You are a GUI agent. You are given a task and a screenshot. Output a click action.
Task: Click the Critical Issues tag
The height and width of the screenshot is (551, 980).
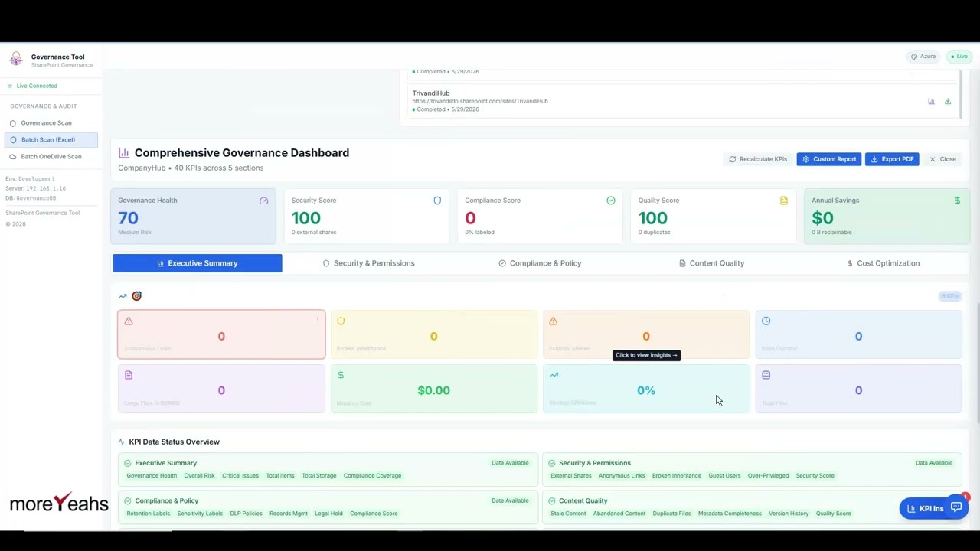point(240,476)
